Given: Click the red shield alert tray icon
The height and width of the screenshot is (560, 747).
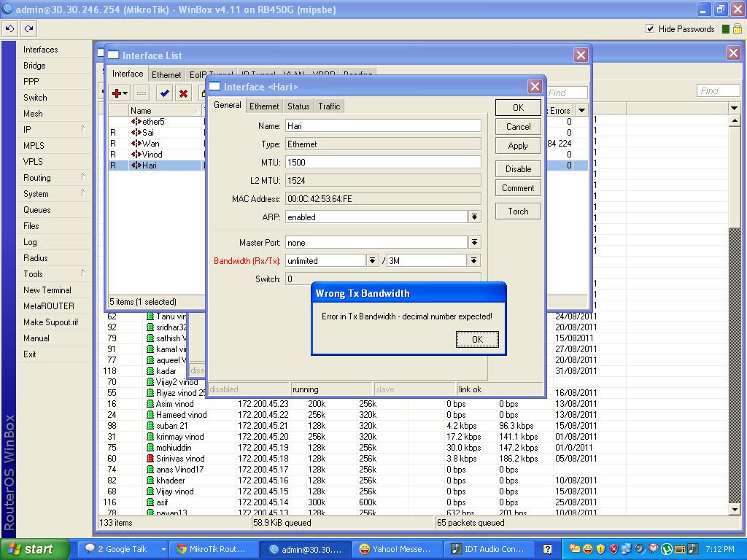Looking at the screenshot, I should [614, 549].
